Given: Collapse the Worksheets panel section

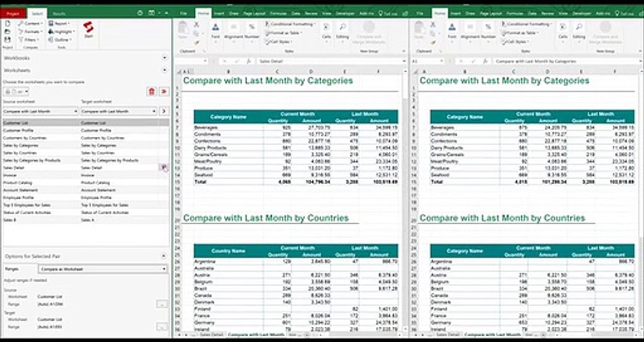Looking at the screenshot, I should click(164, 70).
